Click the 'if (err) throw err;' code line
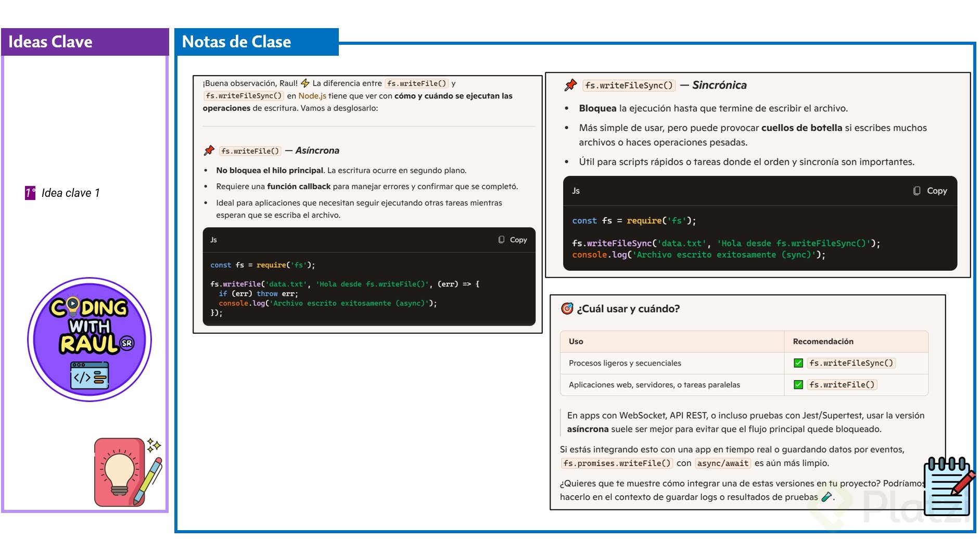 [x=259, y=294]
